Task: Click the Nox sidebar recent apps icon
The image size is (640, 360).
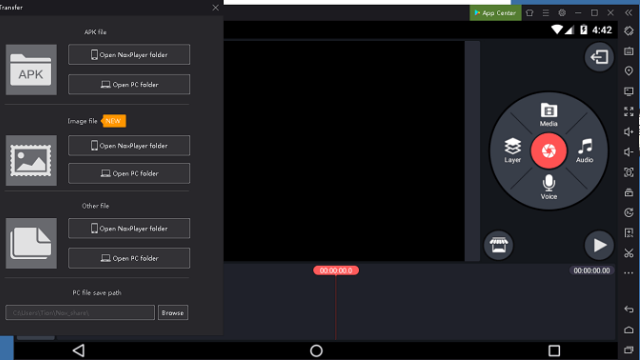Action: (x=629, y=350)
